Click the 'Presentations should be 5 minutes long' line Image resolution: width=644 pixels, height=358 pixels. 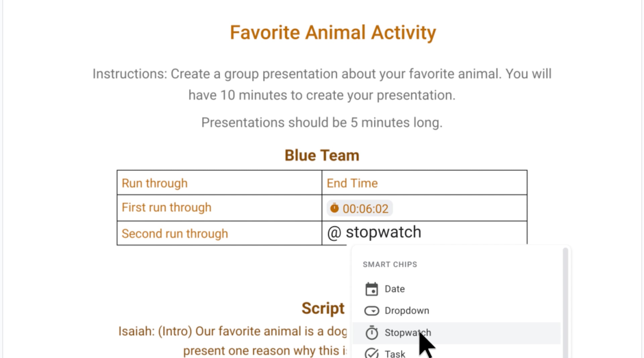point(322,123)
